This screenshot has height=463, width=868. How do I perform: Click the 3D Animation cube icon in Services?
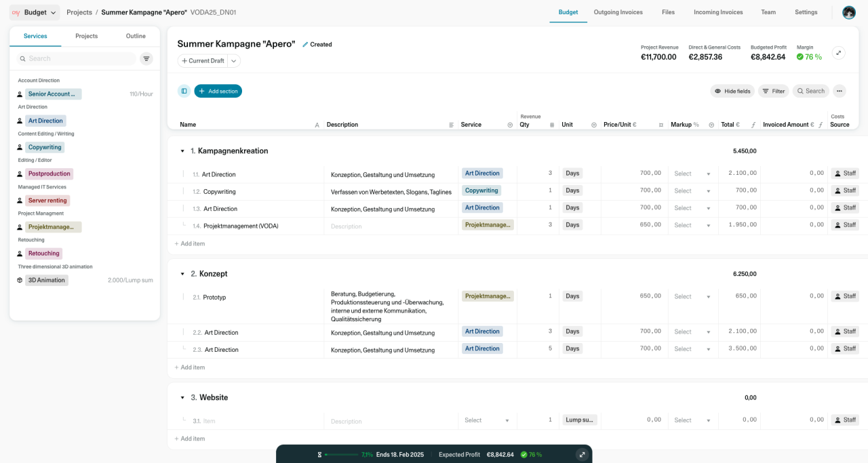20,280
